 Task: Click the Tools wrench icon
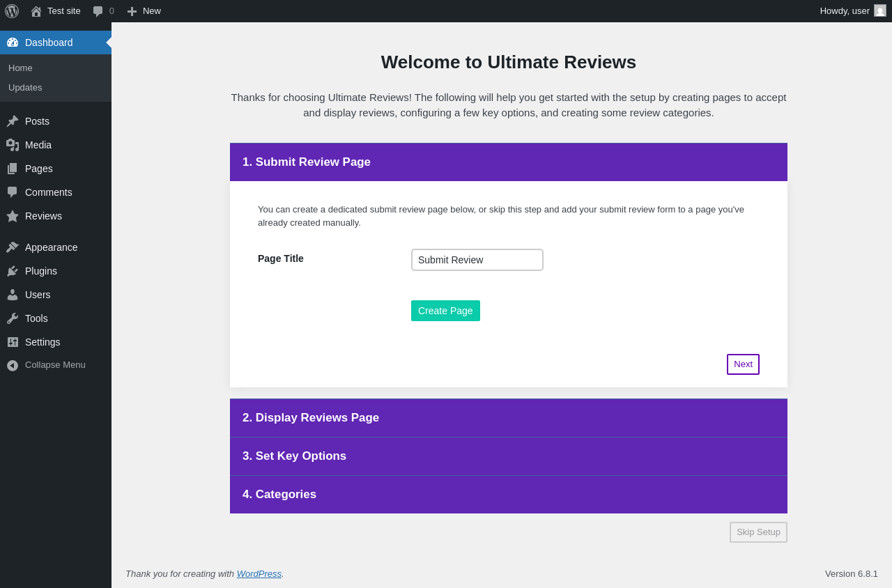point(13,318)
